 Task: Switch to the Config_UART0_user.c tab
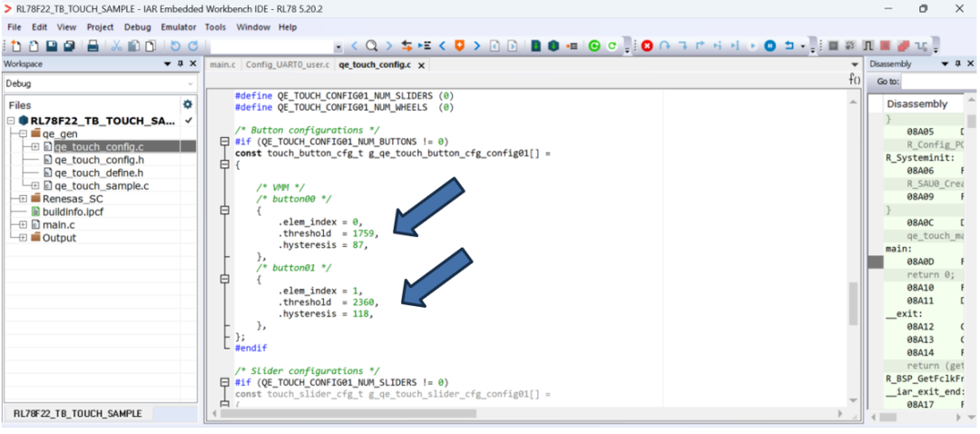click(287, 65)
